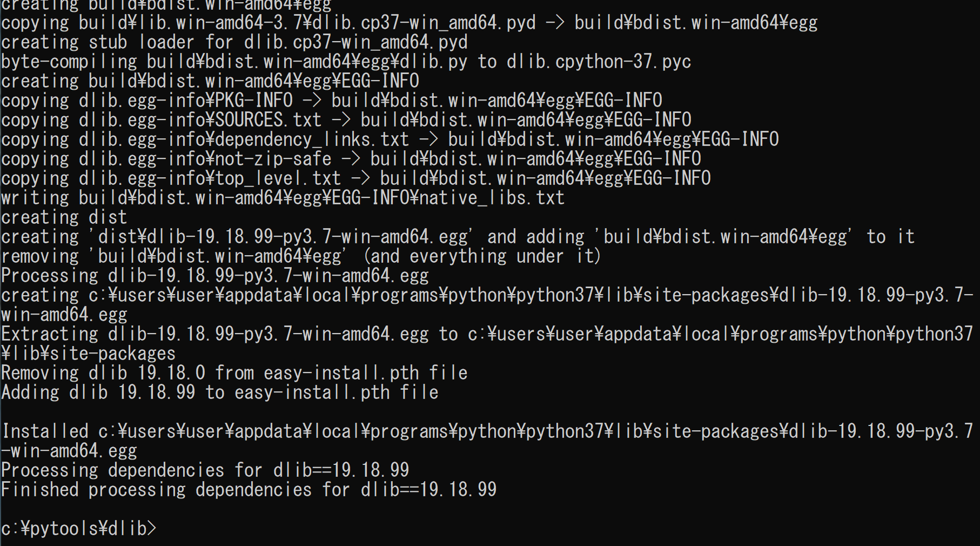The width and height of the screenshot is (980, 546).
Task: Click the 'creating dist' output line
Action: pyautogui.click(x=64, y=217)
